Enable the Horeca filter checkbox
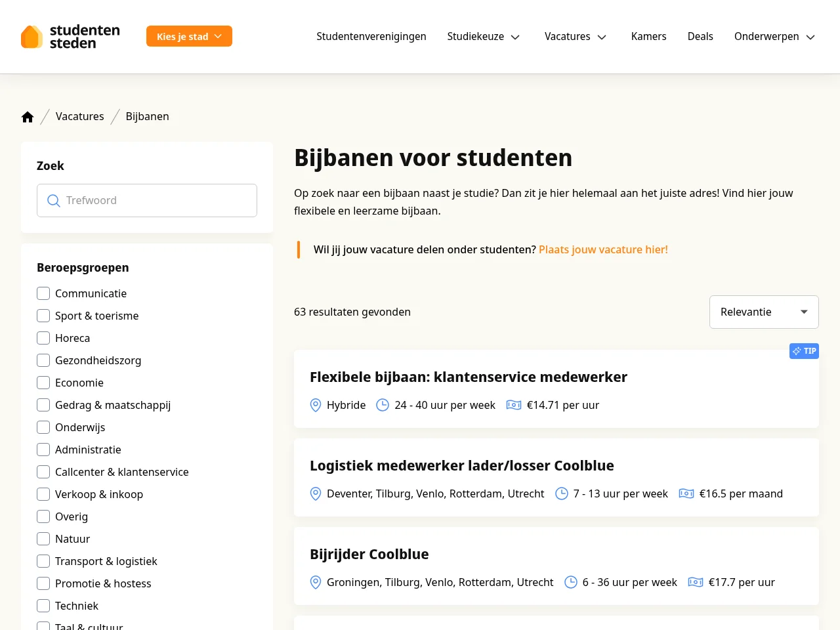The width and height of the screenshot is (840, 630). tap(43, 338)
